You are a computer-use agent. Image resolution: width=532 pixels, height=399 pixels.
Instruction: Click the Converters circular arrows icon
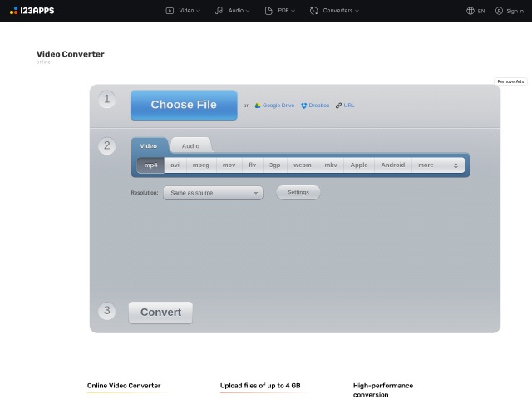click(314, 11)
